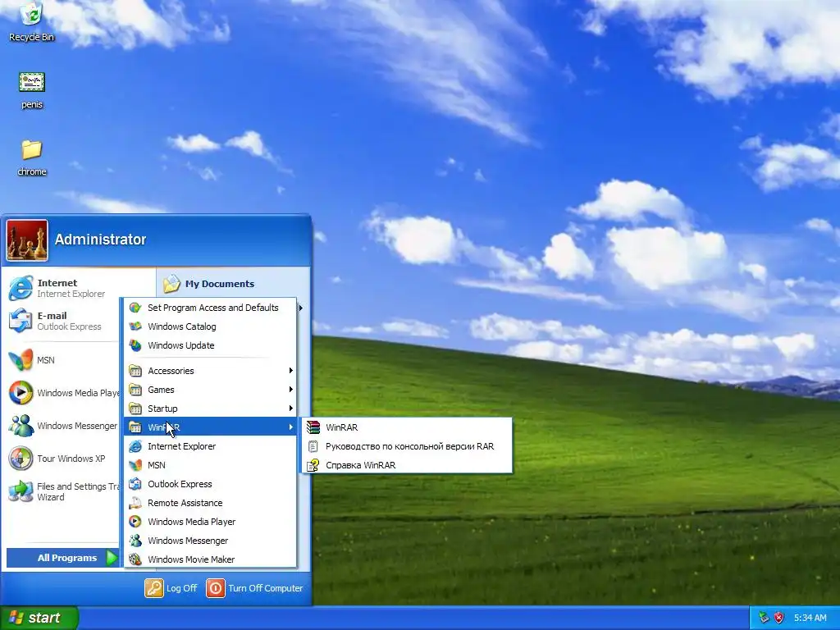Choose Windows Media Player in All Programs
The width and height of the screenshot is (840, 630).
[x=210, y=522]
